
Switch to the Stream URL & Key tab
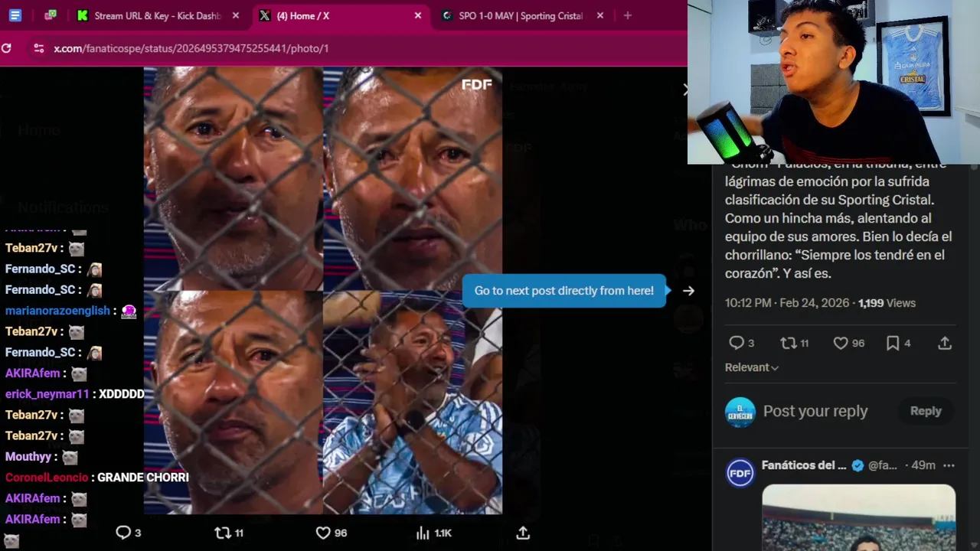(158, 15)
